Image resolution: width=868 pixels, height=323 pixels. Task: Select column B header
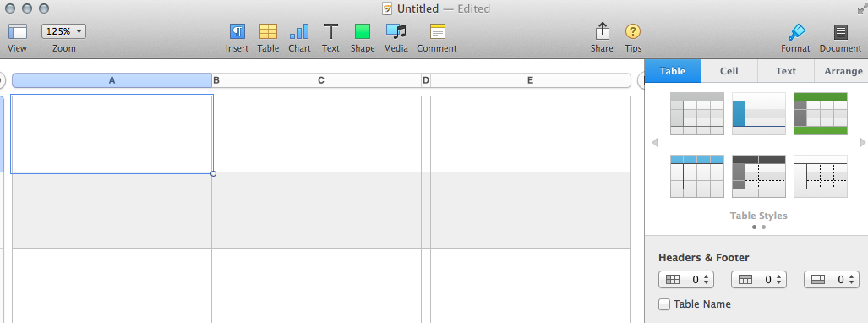tap(216, 80)
